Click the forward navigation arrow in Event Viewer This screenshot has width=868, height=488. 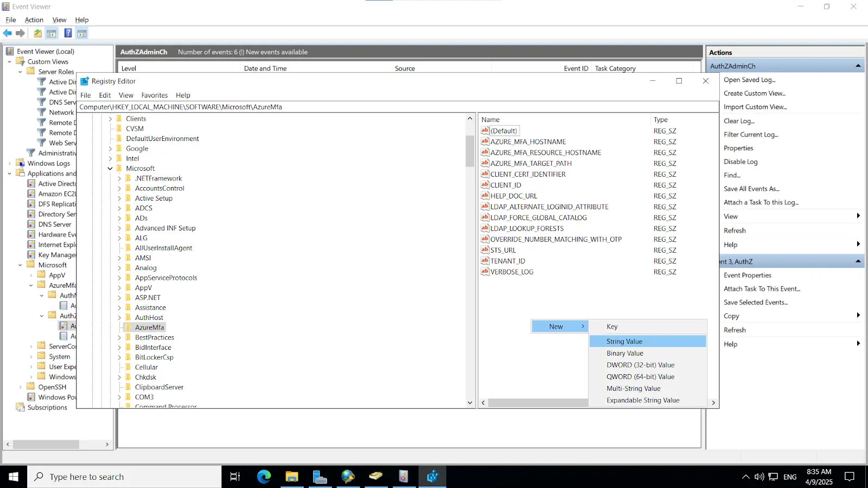coord(21,33)
